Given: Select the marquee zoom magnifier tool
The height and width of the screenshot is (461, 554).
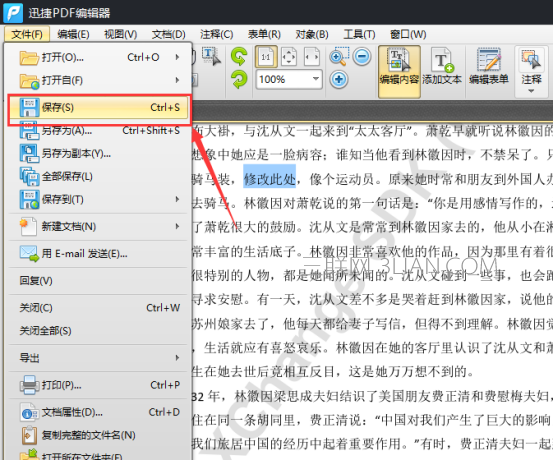Looking at the screenshot, I should (x=339, y=57).
